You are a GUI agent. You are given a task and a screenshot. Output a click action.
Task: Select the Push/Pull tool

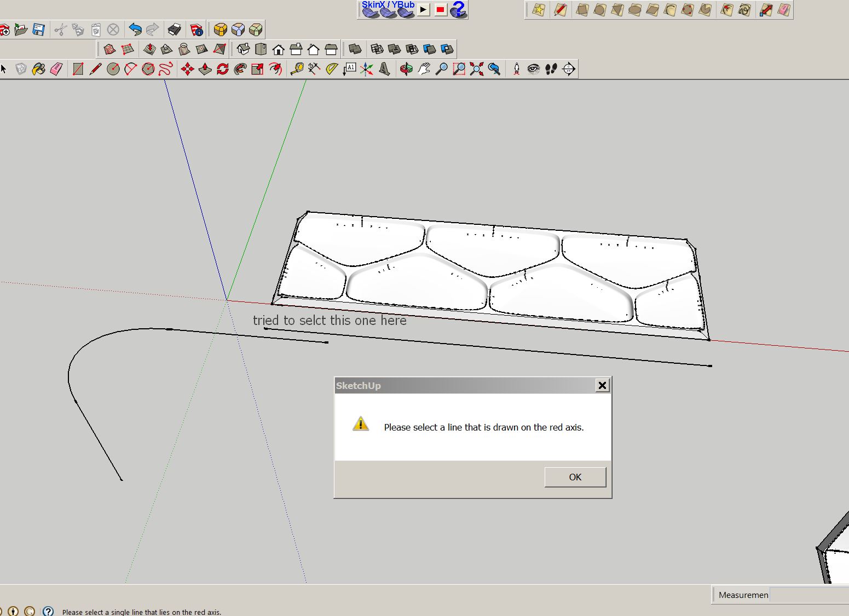(205, 69)
